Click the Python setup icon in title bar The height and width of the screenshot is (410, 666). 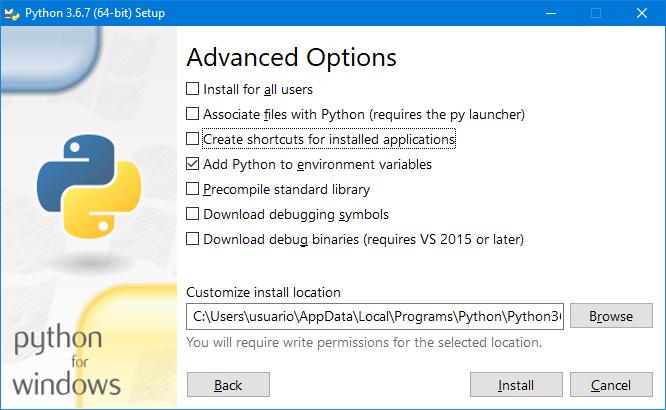coord(12,13)
